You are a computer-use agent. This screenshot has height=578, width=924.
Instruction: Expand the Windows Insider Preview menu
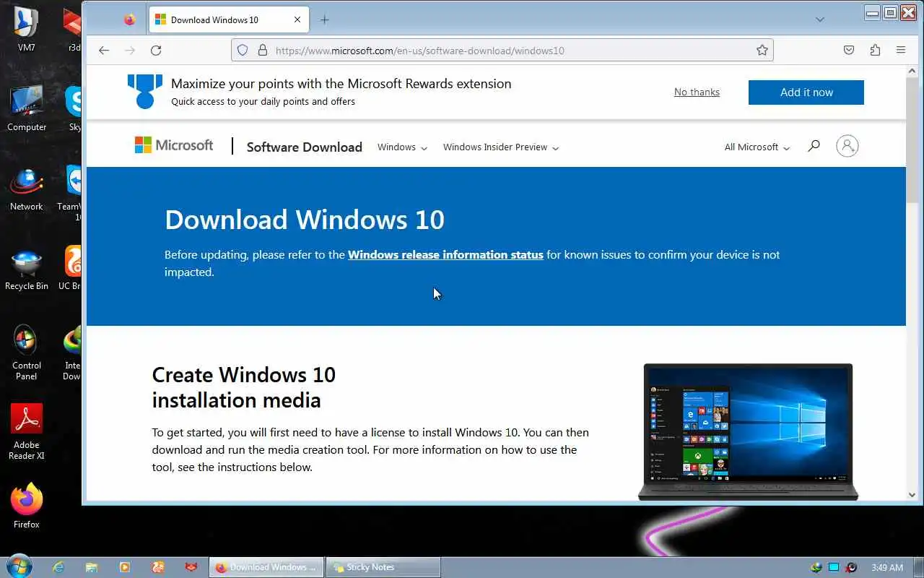501,147
